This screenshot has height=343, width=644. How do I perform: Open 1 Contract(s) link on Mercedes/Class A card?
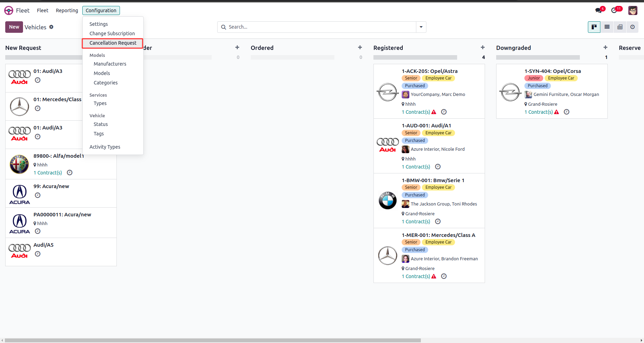pyautogui.click(x=416, y=276)
